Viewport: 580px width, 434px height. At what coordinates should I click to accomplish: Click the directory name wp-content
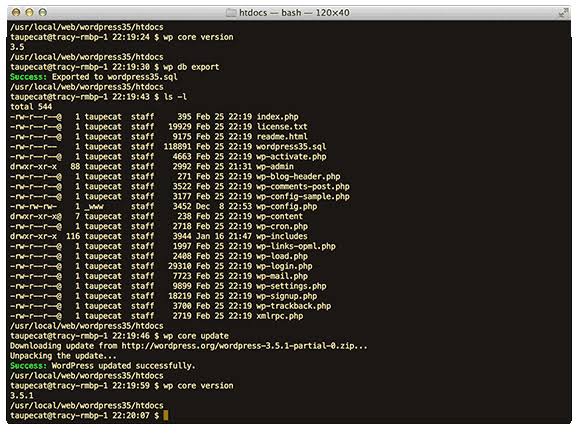point(280,216)
